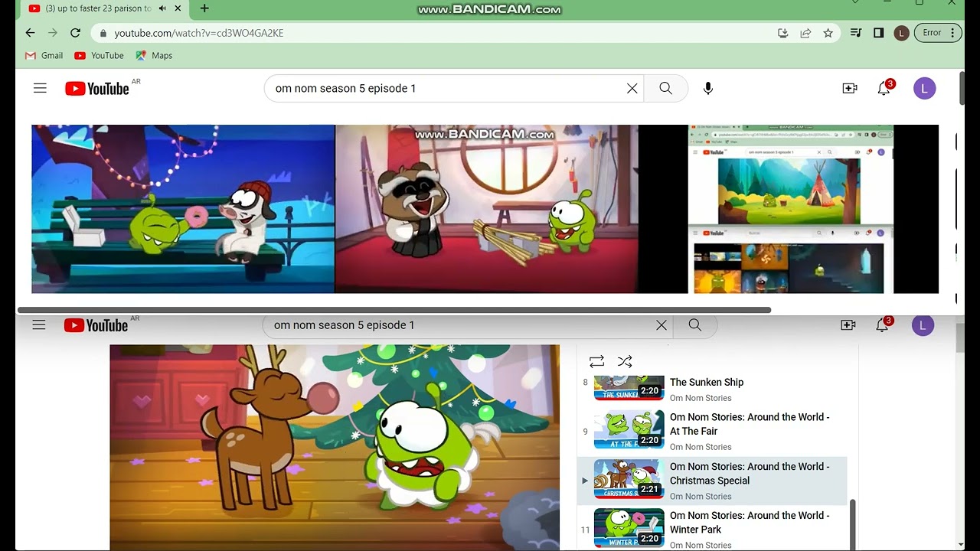Click the address bar URL
This screenshot has height=551, width=980.
pyautogui.click(x=199, y=34)
